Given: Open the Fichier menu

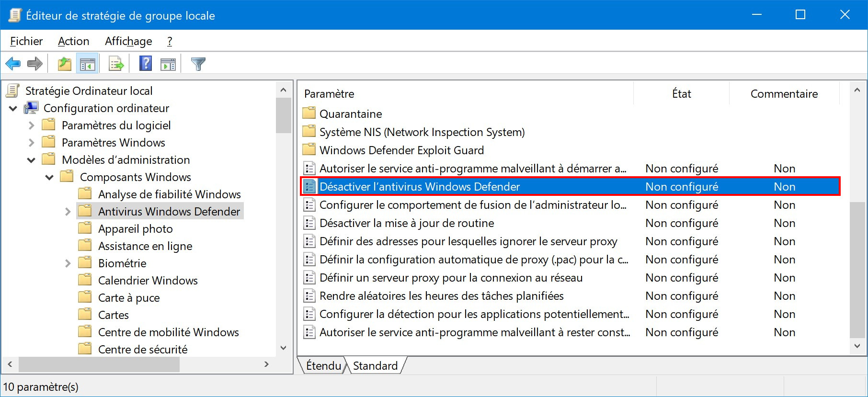Looking at the screenshot, I should 26,41.
